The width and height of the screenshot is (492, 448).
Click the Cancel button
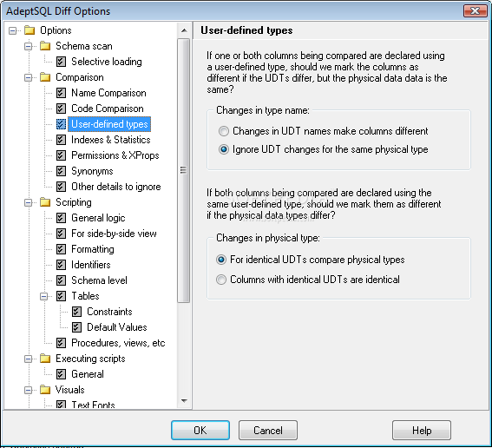pyautogui.click(x=268, y=430)
